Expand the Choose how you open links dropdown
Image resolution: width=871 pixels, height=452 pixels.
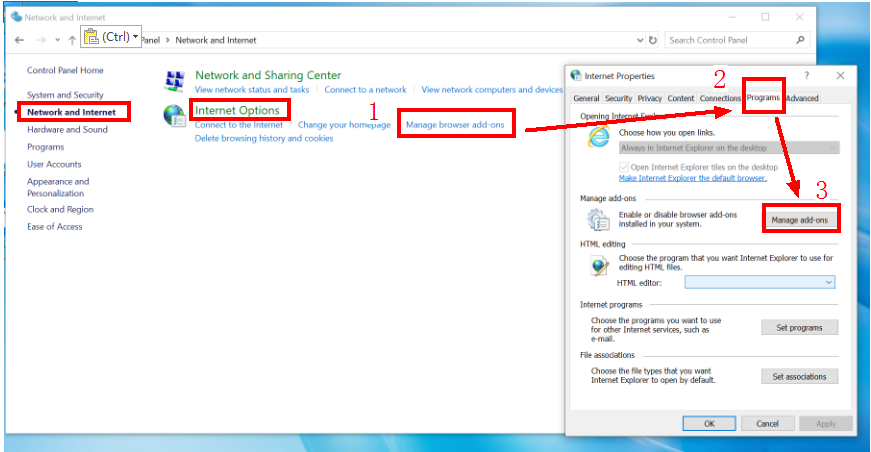pyautogui.click(x=832, y=148)
